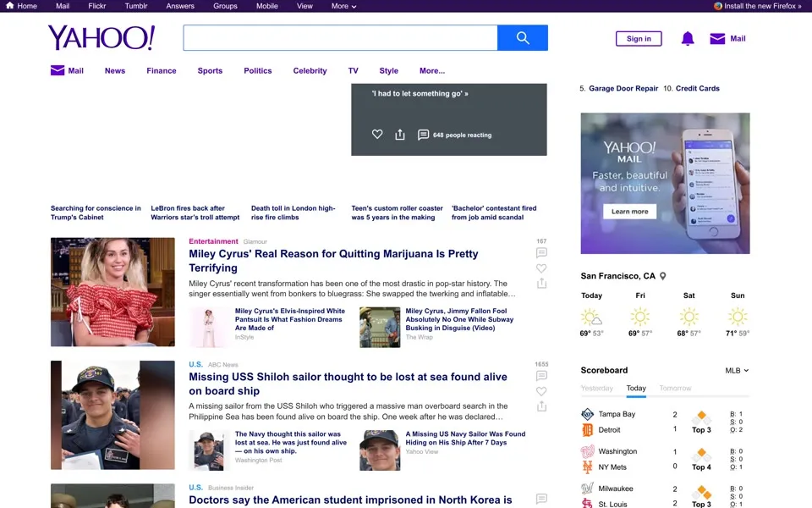Open Flickr from top bar
812x508 pixels.
coord(96,6)
